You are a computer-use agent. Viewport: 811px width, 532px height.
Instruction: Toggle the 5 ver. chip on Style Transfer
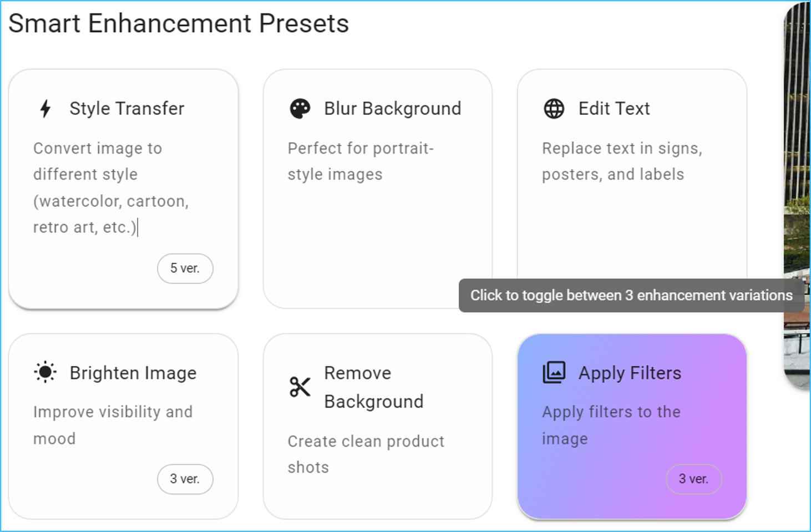[x=185, y=268]
